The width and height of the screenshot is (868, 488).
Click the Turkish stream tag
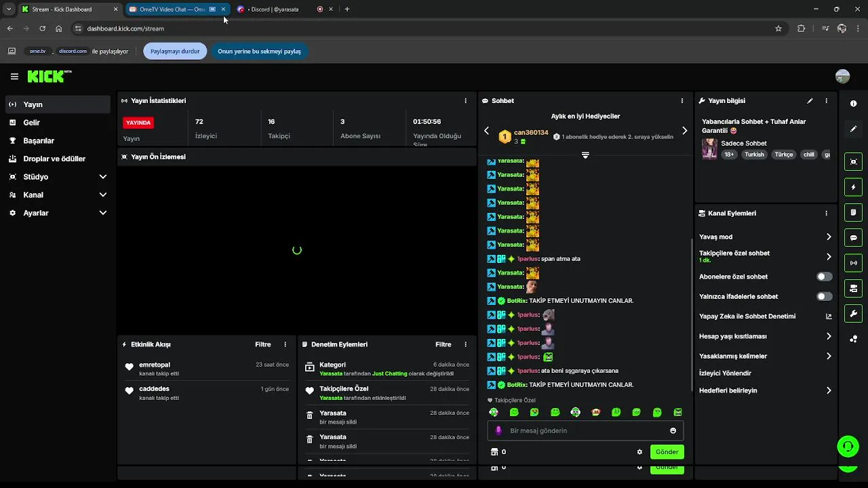(754, 155)
